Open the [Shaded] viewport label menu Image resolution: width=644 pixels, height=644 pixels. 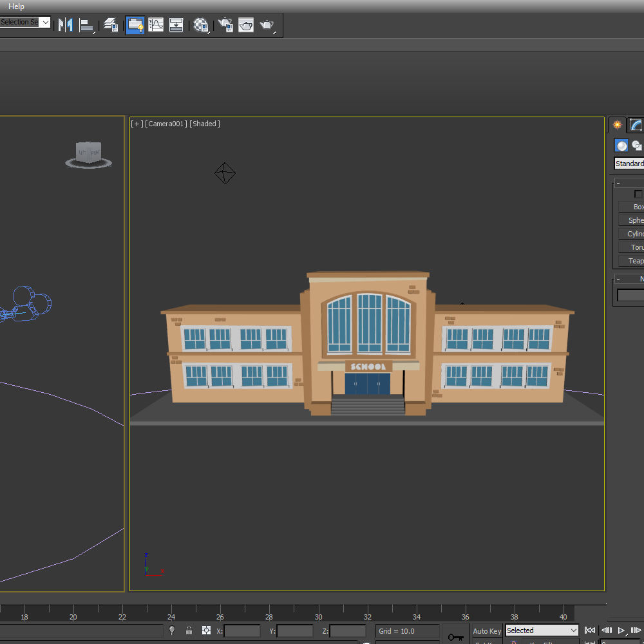tap(205, 124)
